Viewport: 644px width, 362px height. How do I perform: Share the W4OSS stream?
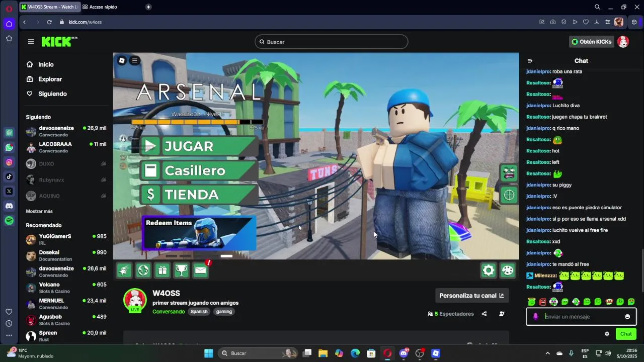tap(484, 314)
